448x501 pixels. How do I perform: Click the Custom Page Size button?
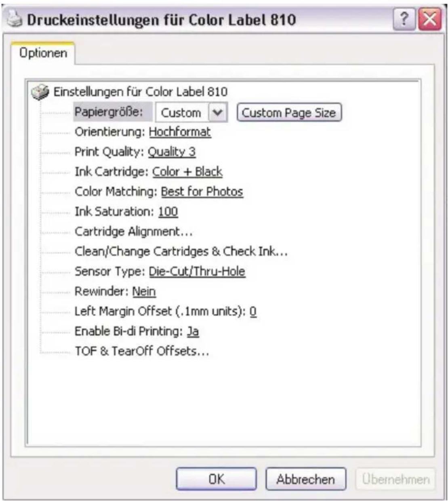289,112
